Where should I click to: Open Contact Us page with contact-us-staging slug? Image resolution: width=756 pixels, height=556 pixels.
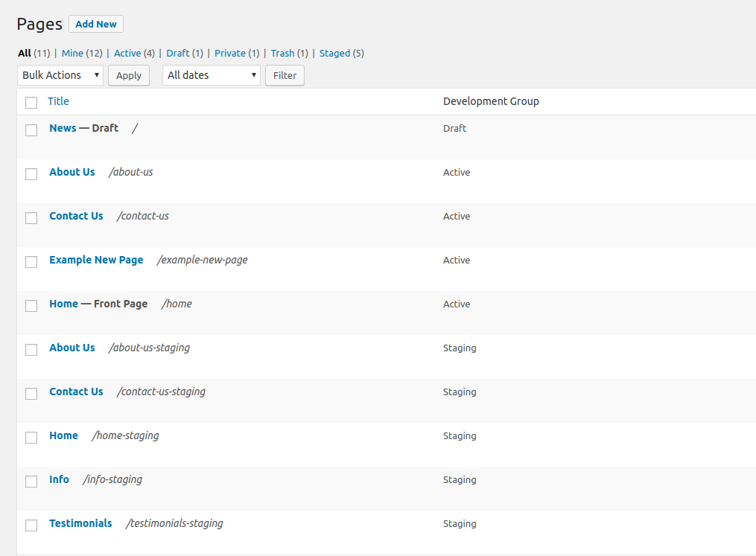coord(76,392)
